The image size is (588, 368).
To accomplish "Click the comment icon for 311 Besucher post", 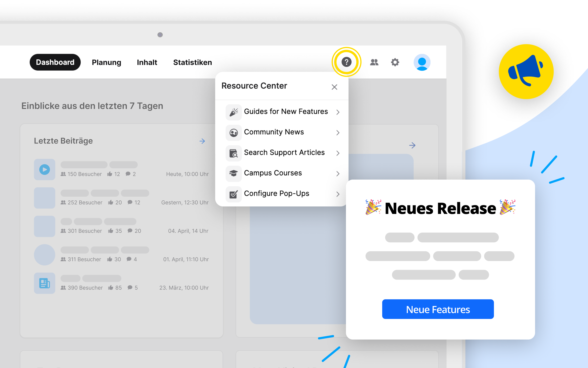I will [x=129, y=259].
